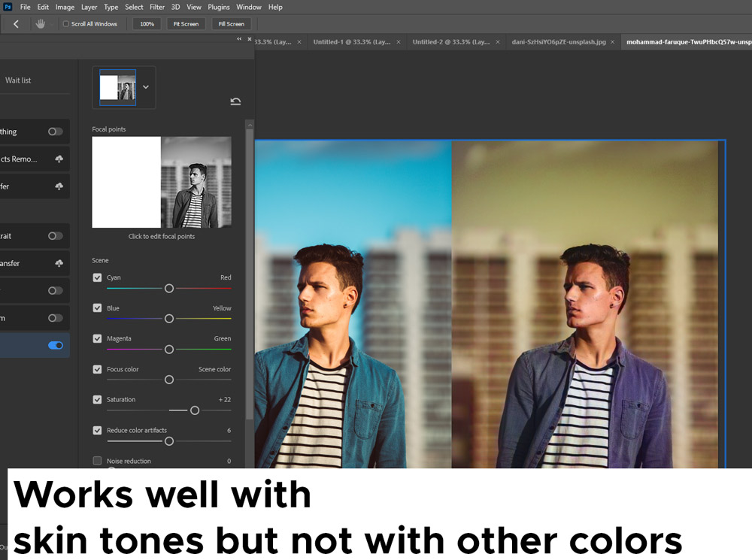752x560 pixels.
Task: Open the Edit menu
Action: click(43, 8)
